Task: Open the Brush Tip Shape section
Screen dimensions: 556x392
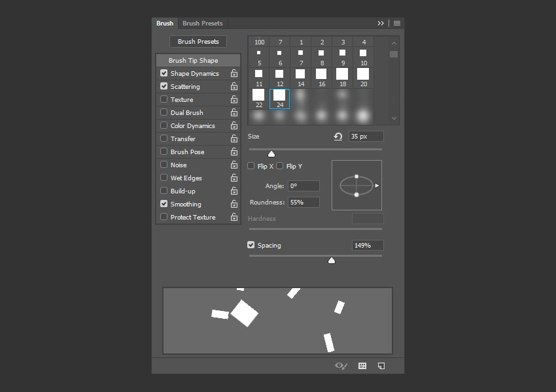Action: (x=198, y=60)
